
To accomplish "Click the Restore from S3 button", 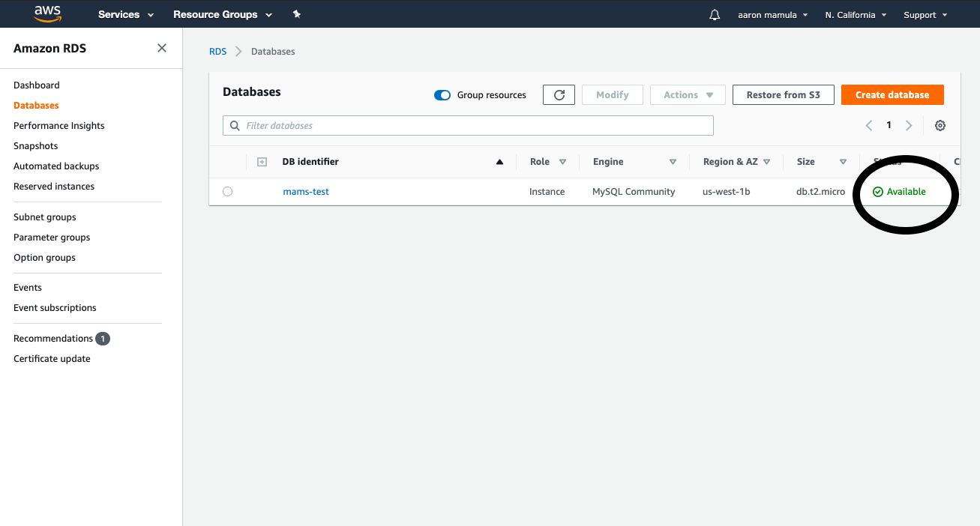I will tap(784, 95).
